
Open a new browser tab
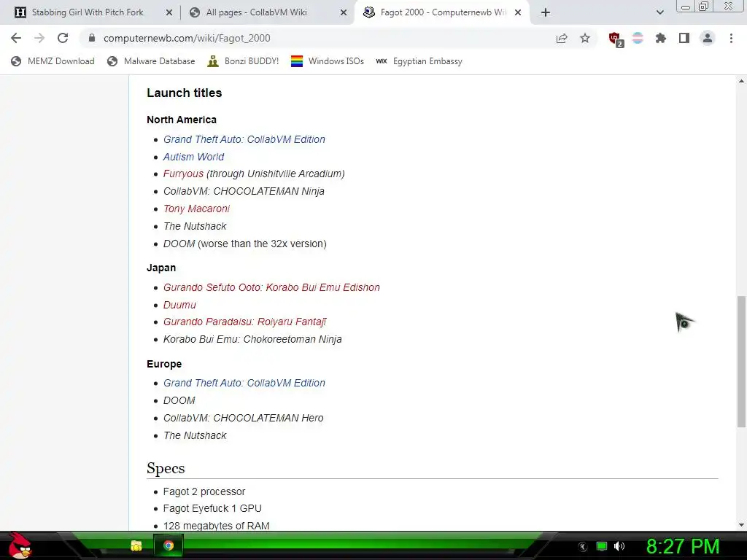pyautogui.click(x=546, y=12)
